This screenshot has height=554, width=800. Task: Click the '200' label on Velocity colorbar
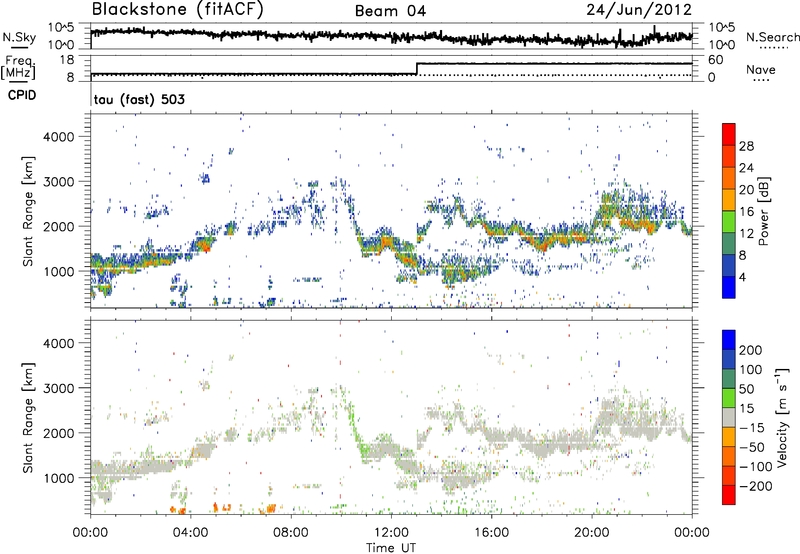pos(751,350)
